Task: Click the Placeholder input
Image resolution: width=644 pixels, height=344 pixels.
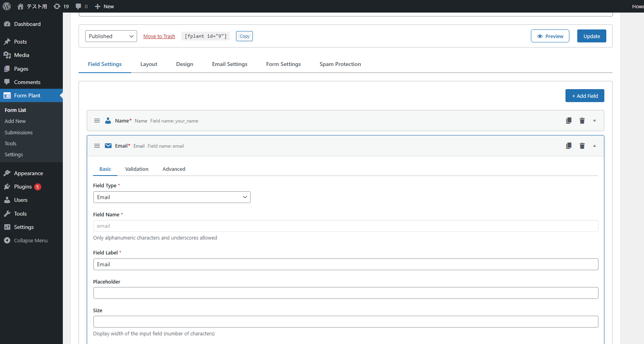Action: (346, 293)
